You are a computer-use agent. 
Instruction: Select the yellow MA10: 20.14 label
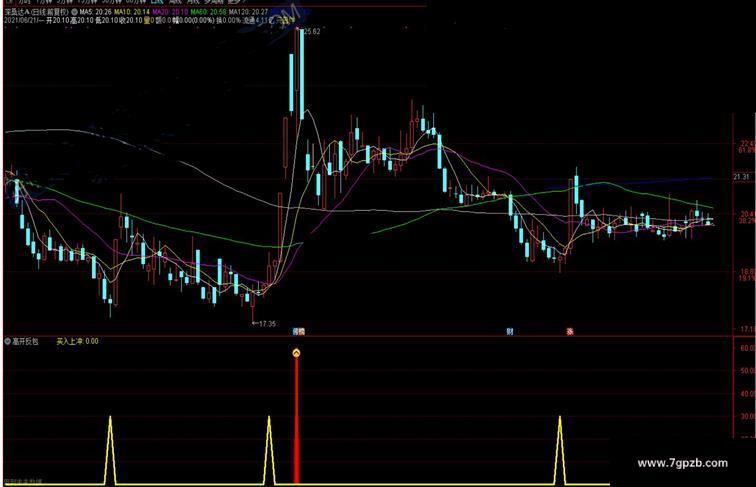(132, 12)
